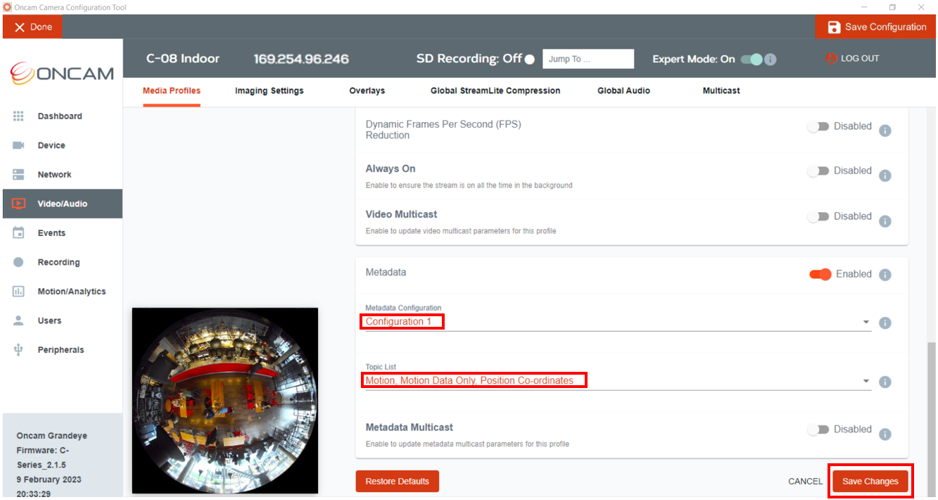Click the Jump To input field
938x500 pixels.
[x=588, y=59]
